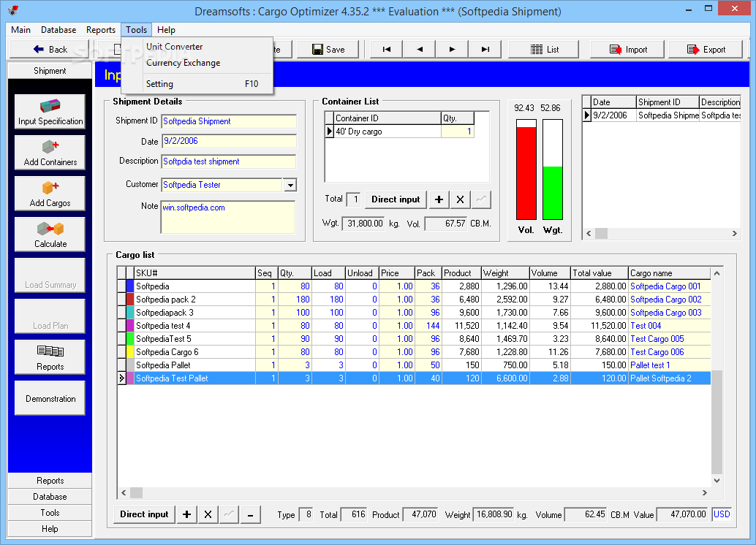Click the SKU# column header

point(194,273)
